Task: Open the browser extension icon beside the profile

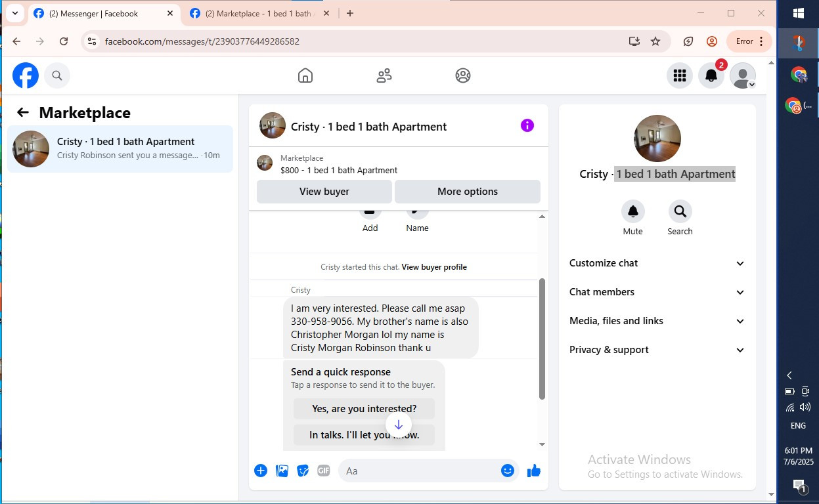Action: coord(688,41)
